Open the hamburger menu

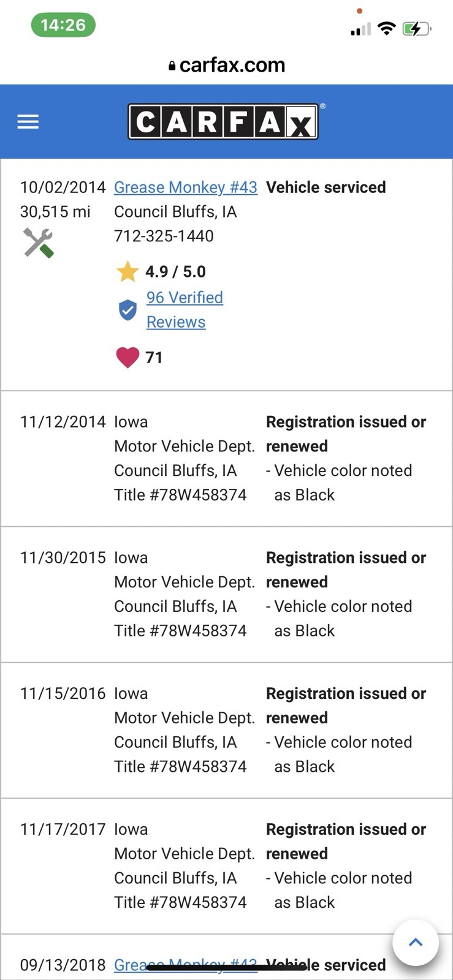click(28, 122)
